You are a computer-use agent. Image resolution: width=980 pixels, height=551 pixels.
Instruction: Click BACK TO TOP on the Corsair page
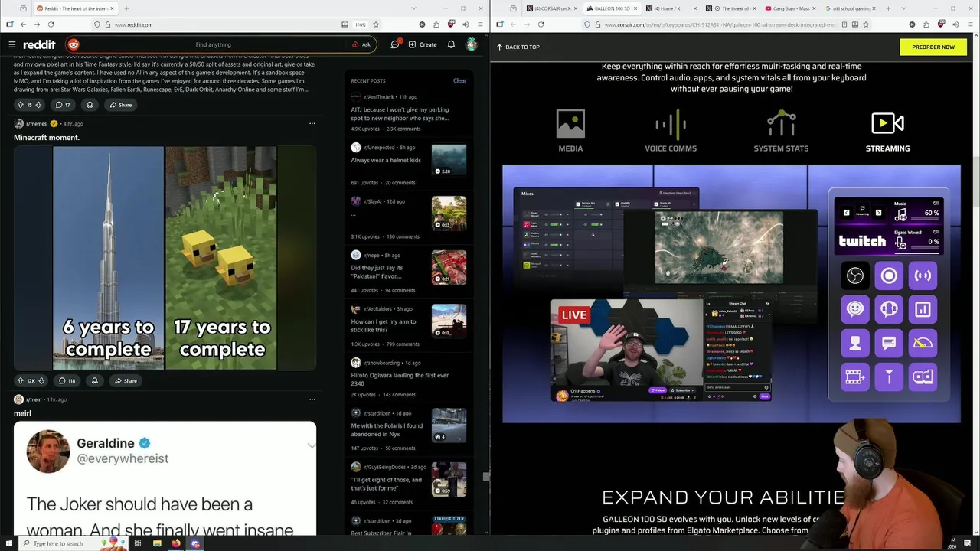coord(518,47)
